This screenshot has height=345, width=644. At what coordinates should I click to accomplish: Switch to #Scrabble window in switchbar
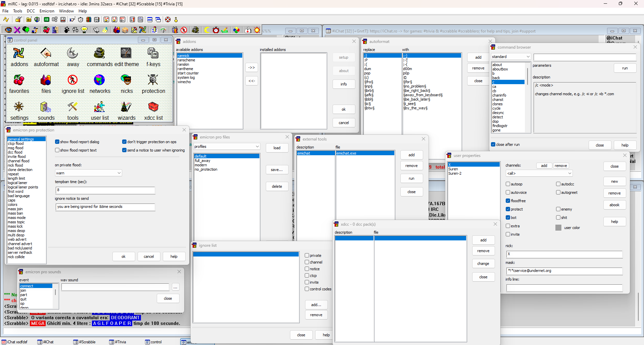(x=85, y=342)
